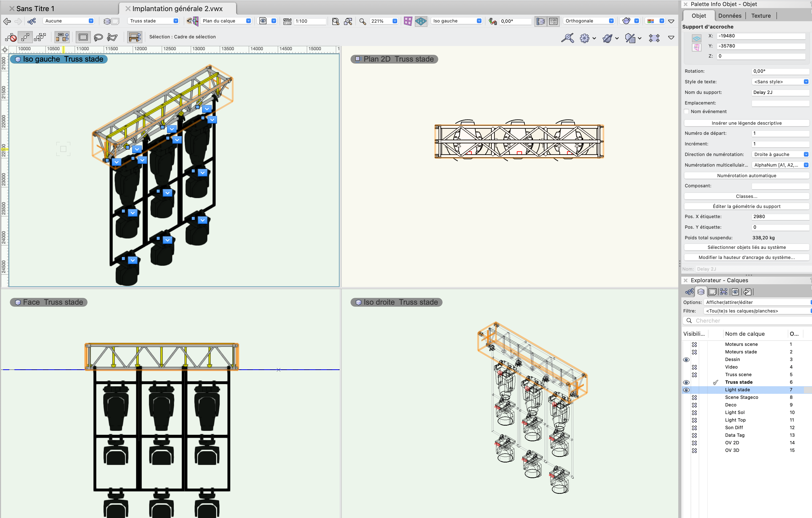
Task: Choose the rectangular marquee selection mode
Action: pyautogui.click(x=83, y=37)
